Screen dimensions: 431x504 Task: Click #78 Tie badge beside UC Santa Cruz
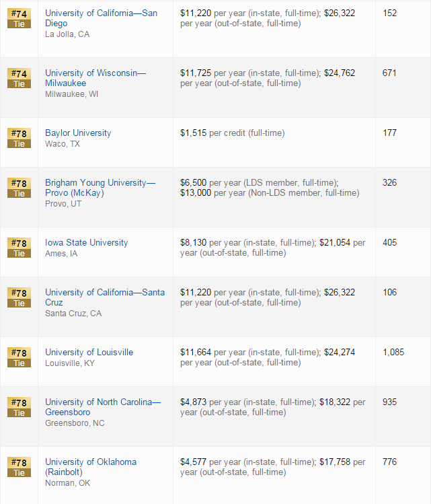[19, 297]
